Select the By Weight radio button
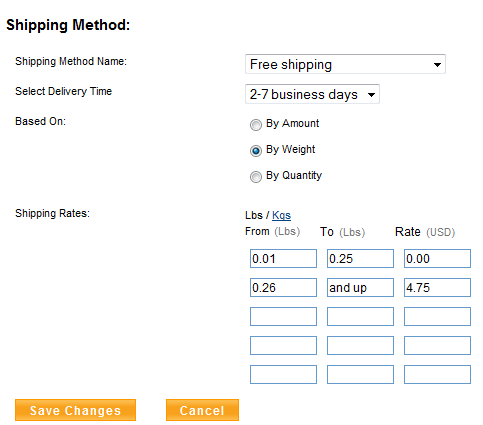This screenshot has height=425, width=483. [x=256, y=151]
